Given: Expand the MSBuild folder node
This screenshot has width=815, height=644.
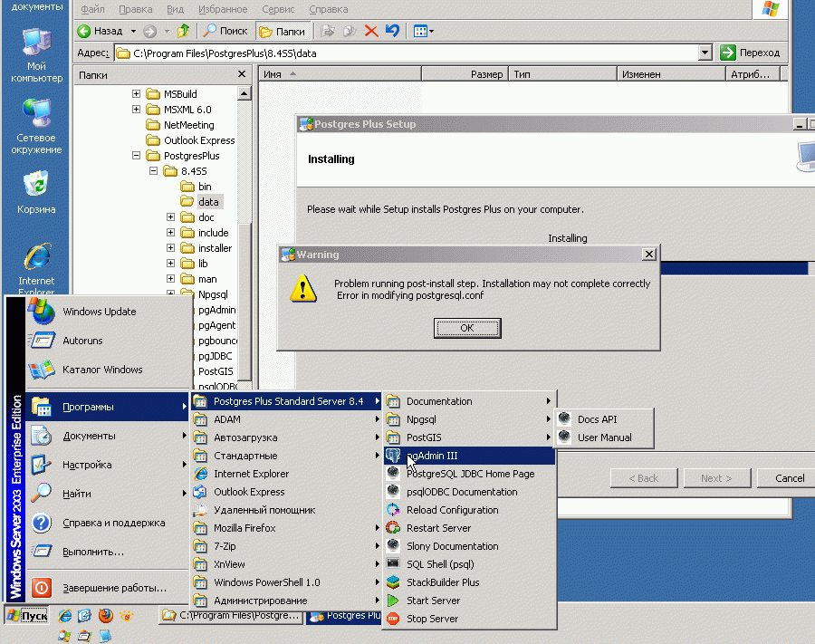Looking at the screenshot, I should click(x=136, y=94).
